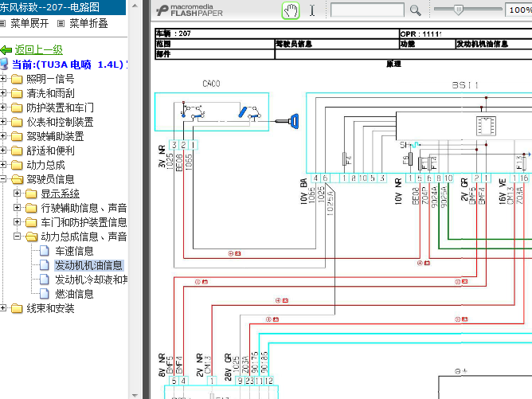
Task: Click the CA00 component label
Action: [x=211, y=84]
